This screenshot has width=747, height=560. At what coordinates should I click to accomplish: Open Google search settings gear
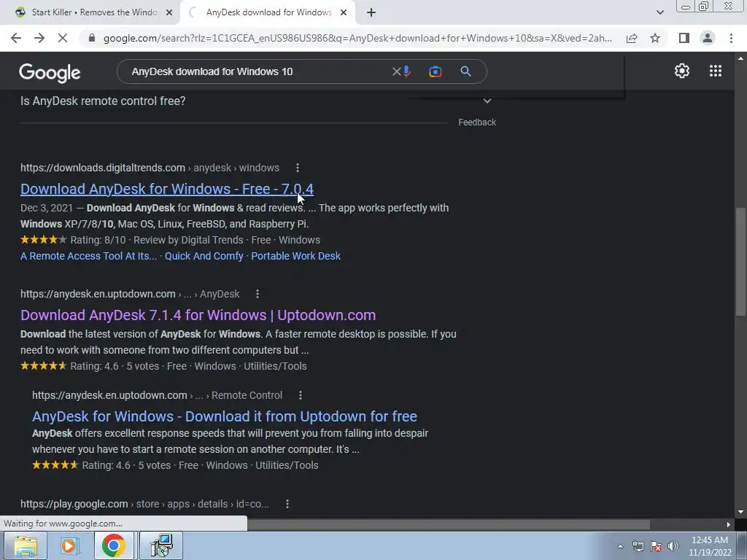[x=682, y=71]
